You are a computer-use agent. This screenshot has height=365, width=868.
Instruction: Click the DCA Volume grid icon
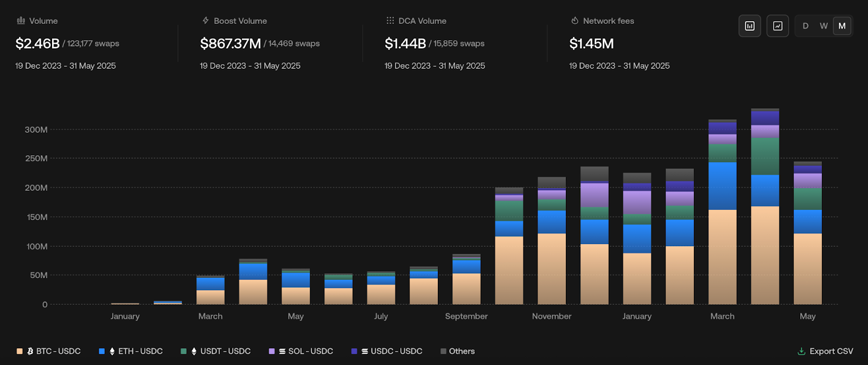390,21
